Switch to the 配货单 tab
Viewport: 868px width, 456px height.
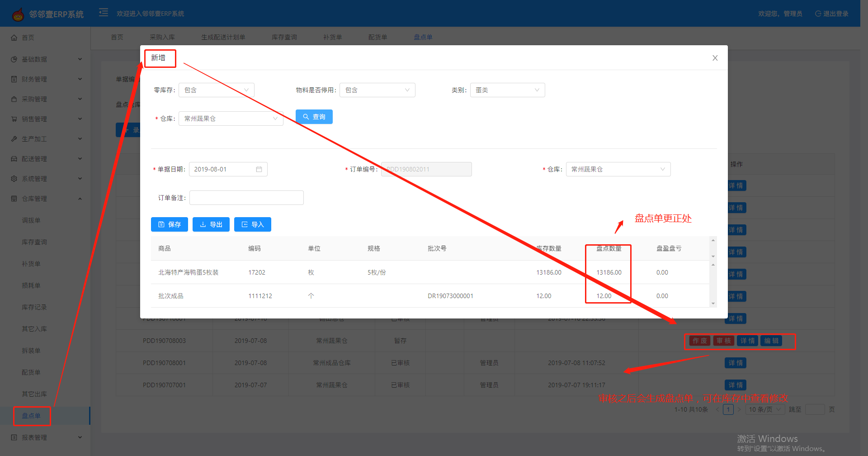pos(378,37)
